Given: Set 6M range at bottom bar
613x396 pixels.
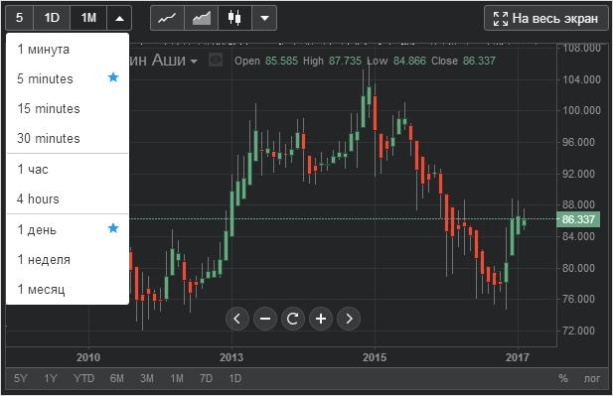Looking at the screenshot, I should tap(117, 378).
